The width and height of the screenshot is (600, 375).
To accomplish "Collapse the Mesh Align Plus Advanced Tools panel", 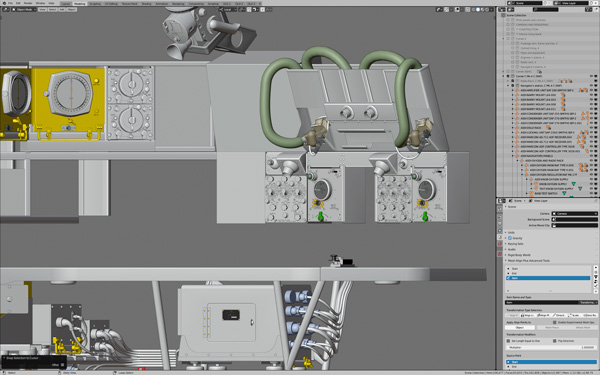I will tap(529, 261).
